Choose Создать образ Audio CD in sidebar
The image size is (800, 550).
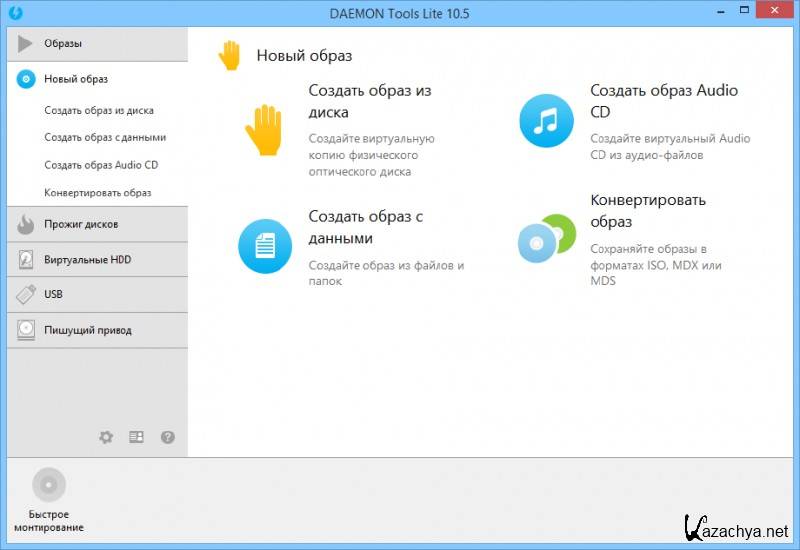(x=101, y=165)
